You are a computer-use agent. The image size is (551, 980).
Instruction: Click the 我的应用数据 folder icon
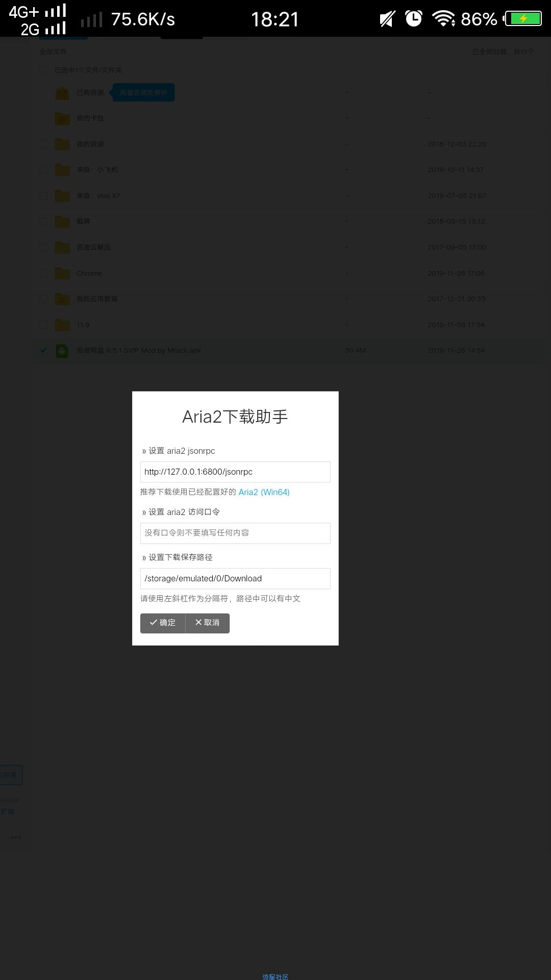point(62,299)
